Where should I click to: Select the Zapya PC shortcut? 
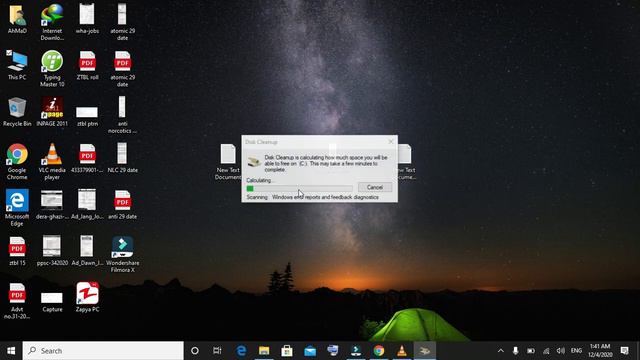point(87,298)
